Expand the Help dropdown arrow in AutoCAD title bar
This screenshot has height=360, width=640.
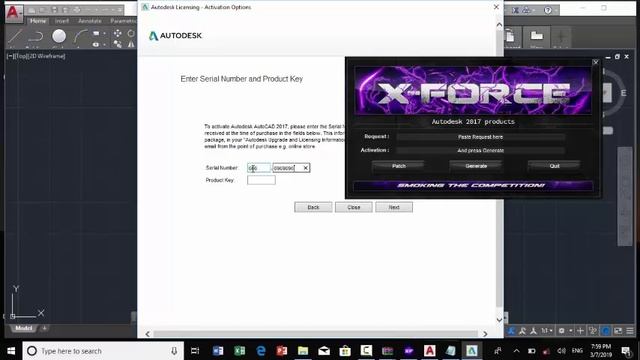[556, 10]
